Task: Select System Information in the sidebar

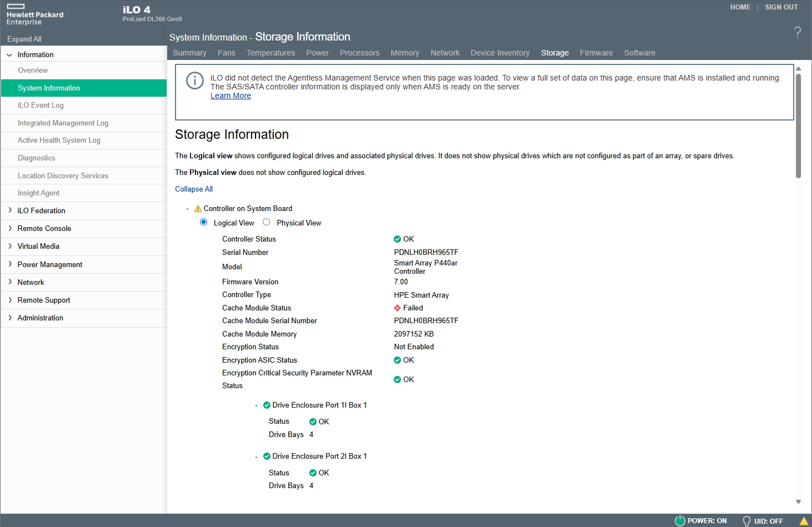Action: [x=84, y=88]
